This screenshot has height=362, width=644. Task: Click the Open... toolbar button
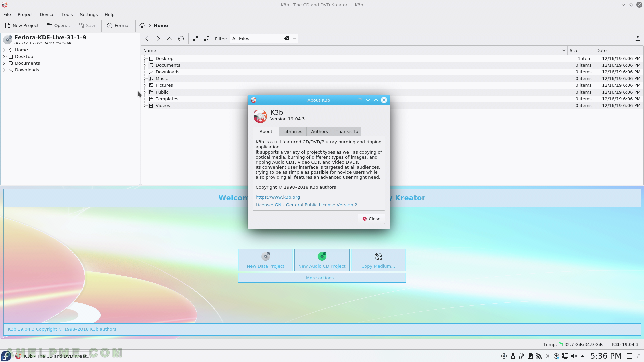(58, 25)
